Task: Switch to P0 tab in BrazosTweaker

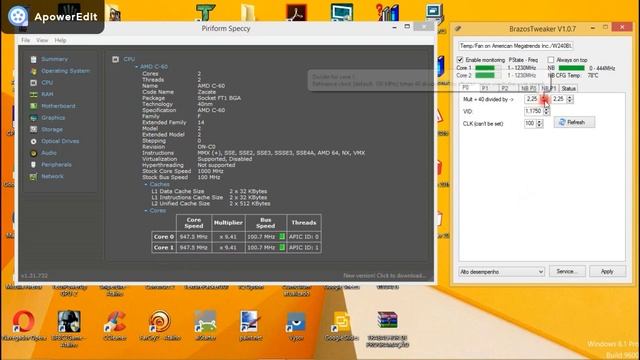Action: (x=465, y=88)
